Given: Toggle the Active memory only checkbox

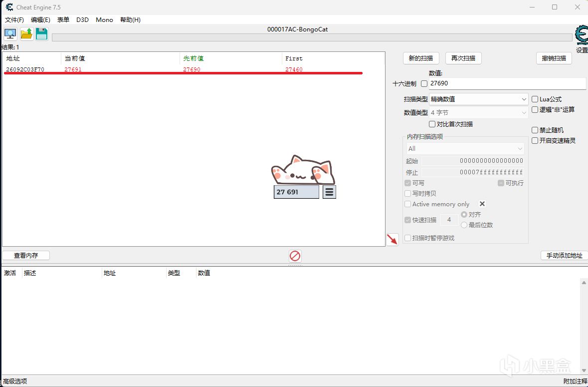Looking at the screenshot, I should coord(407,204).
